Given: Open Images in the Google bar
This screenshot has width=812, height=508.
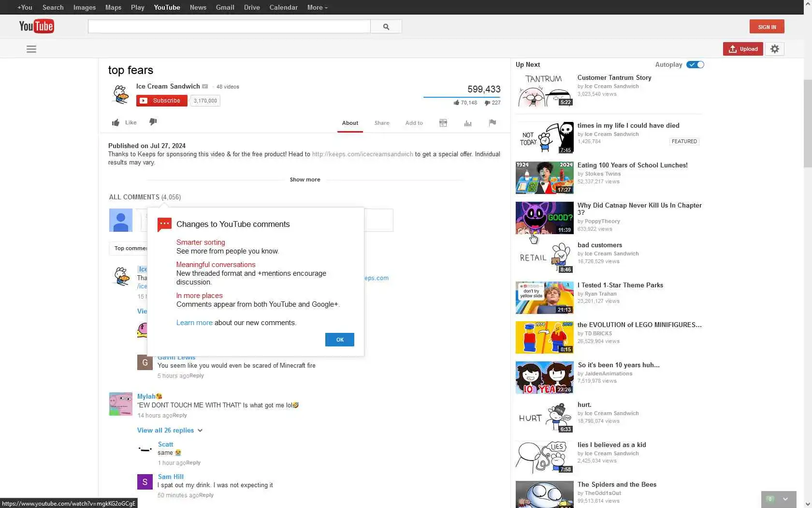Looking at the screenshot, I should 85,7.
